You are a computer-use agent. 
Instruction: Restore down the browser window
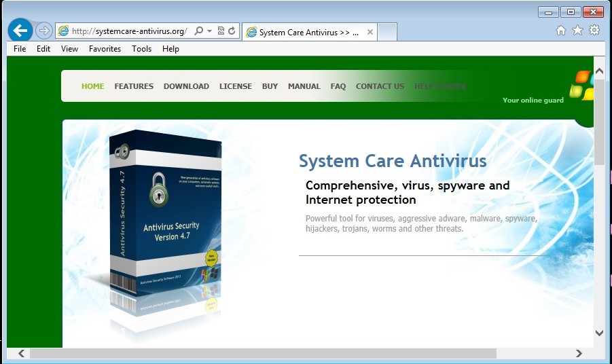(x=571, y=12)
